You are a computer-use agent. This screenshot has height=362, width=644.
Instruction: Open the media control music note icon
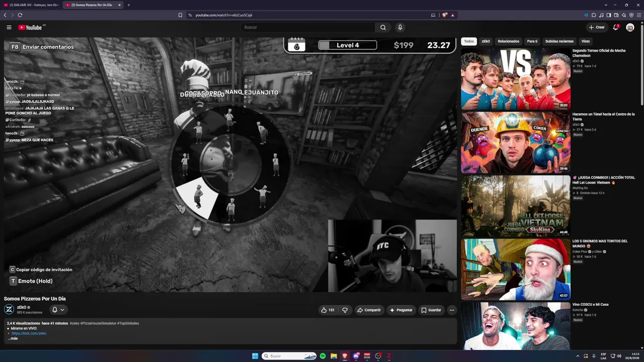601,15
